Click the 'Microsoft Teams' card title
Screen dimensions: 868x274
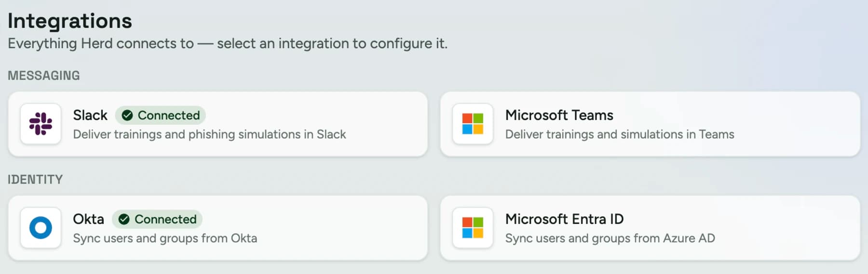click(559, 115)
